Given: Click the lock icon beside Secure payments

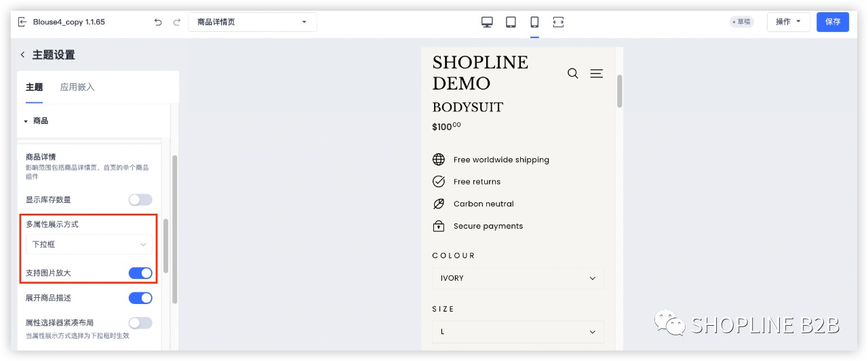Looking at the screenshot, I should (439, 226).
